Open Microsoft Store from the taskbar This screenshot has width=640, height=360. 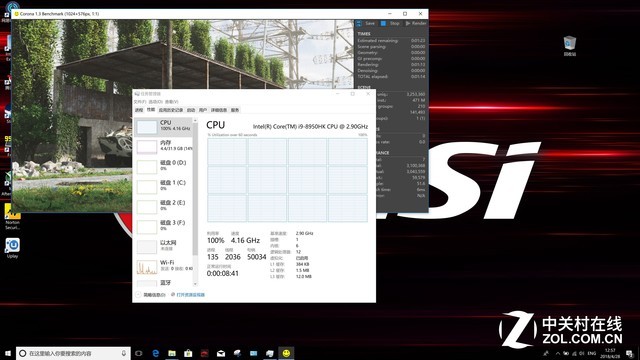(x=188, y=353)
